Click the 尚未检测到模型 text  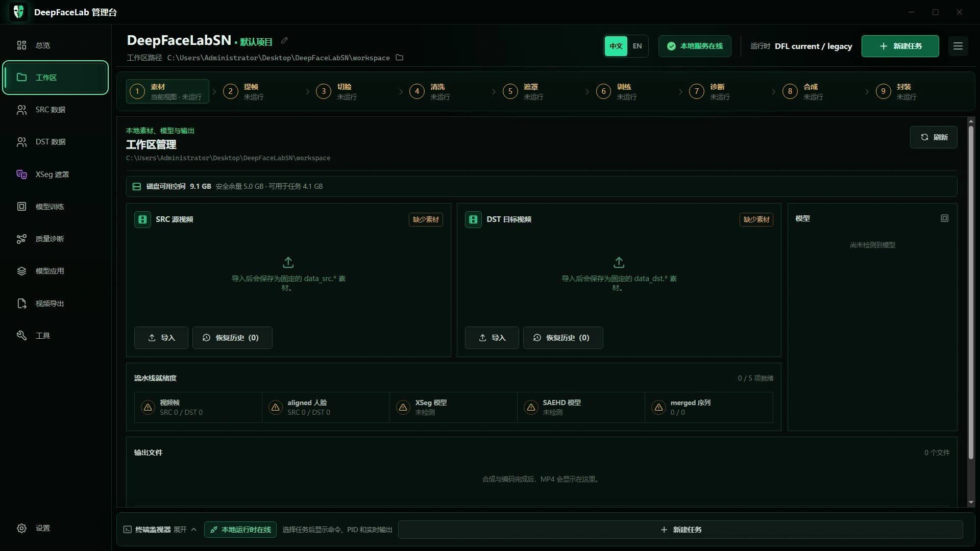(873, 245)
